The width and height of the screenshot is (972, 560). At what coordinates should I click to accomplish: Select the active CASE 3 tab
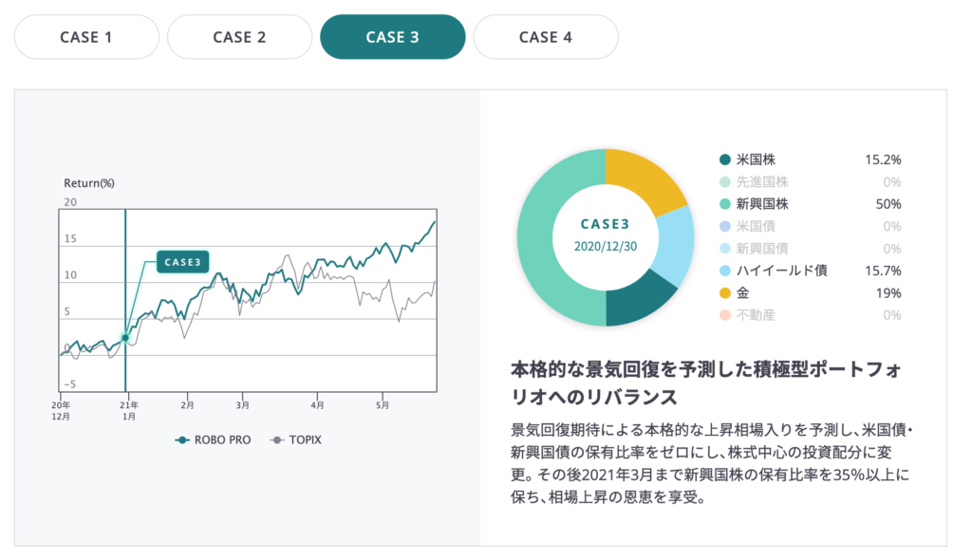[x=392, y=37]
